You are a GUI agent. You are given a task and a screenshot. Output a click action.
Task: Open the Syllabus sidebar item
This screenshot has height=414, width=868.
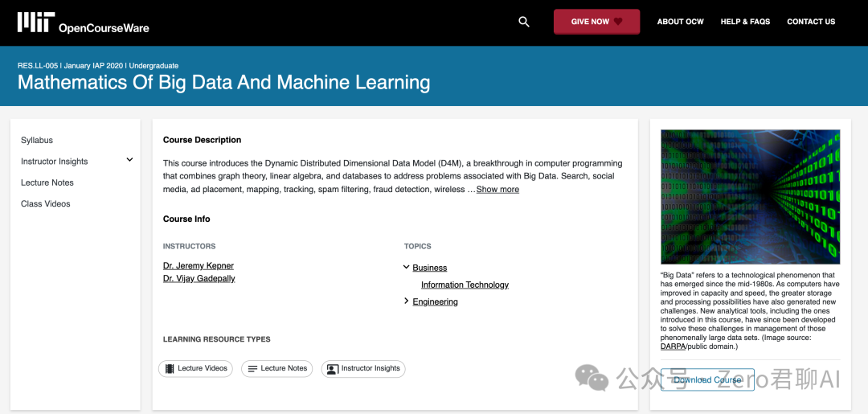click(x=37, y=140)
